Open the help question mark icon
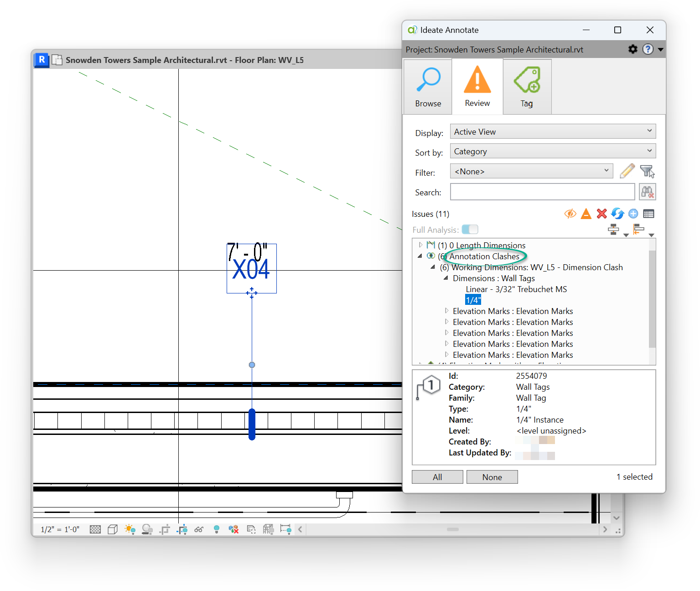 coord(648,49)
